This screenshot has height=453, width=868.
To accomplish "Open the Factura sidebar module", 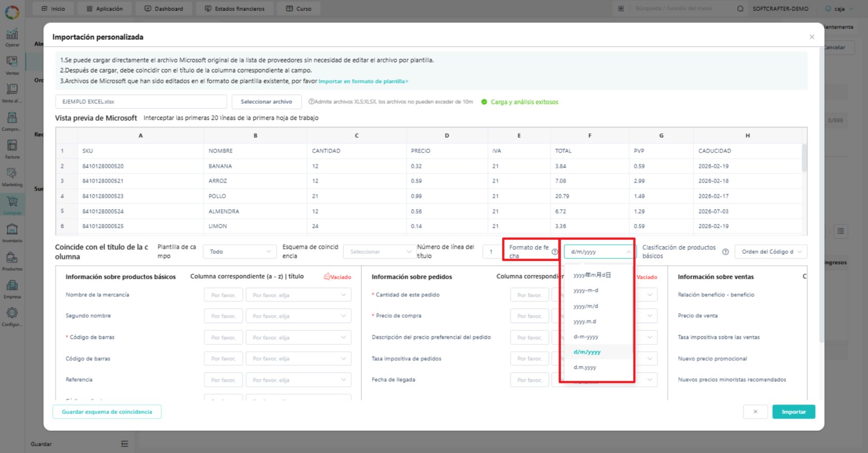I will tap(12, 149).
